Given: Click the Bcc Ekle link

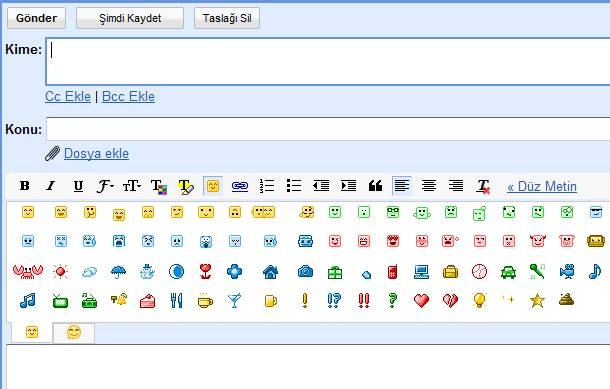Looking at the screenshot, I should (128, 96).
